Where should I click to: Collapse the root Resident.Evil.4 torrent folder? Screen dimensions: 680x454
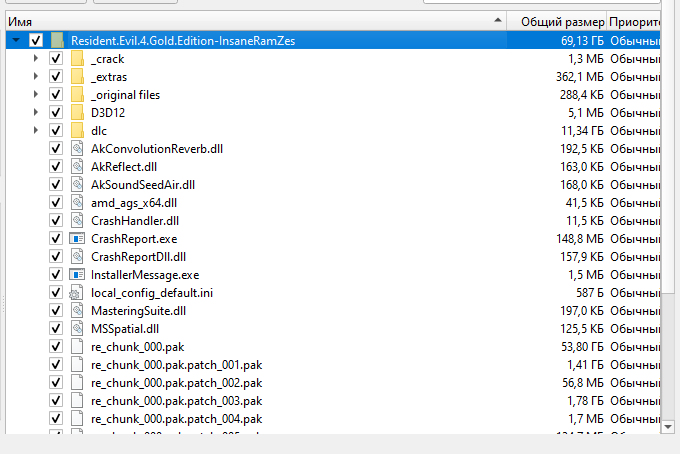pyautogui.click(x=16, y=41)
